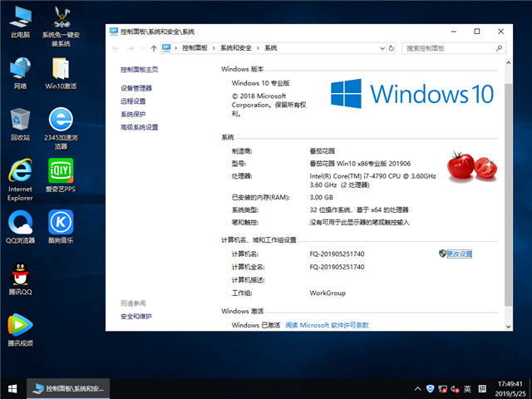The width and height of the screenshot is (532, 399).
Task: Open Internet Explorer desktop shortcut
Action: [x=20, y=180]
